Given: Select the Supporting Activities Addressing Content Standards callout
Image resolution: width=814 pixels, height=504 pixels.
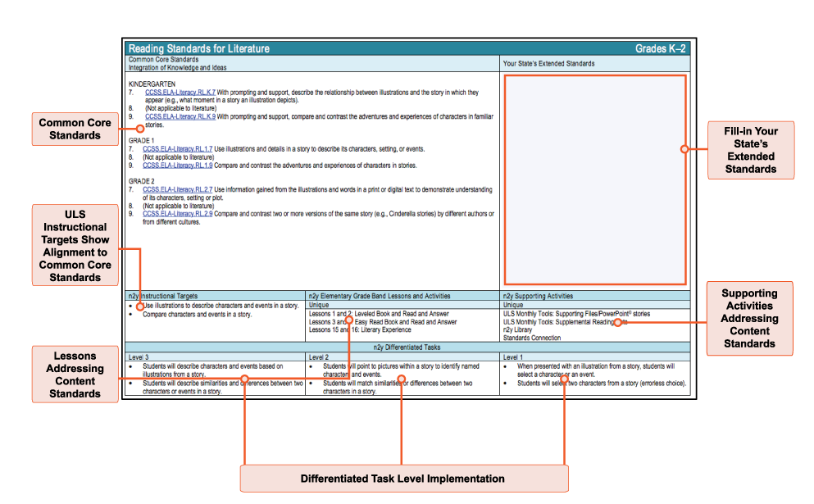Looking at the screenshot, I should pos(750,319).
